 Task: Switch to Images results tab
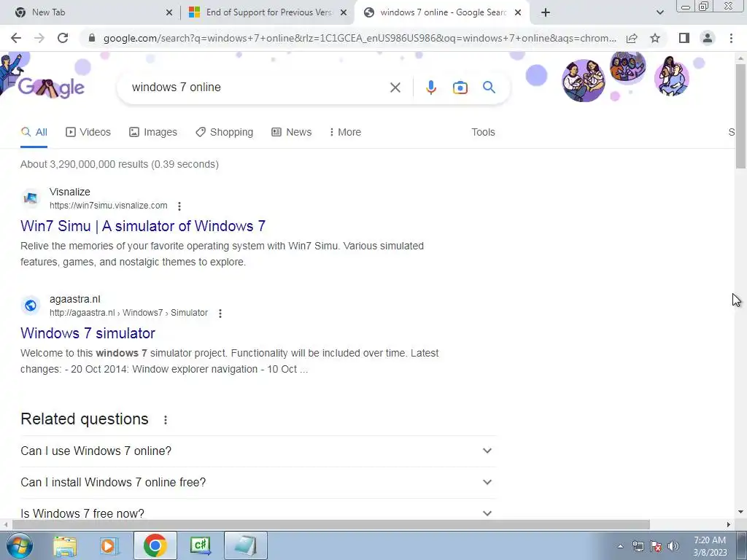(x=153, y=132)
